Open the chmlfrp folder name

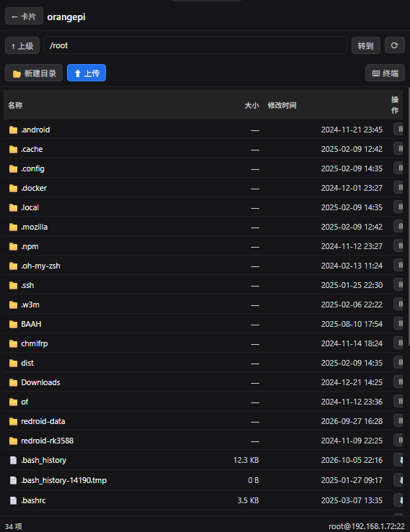pos(35,343)
